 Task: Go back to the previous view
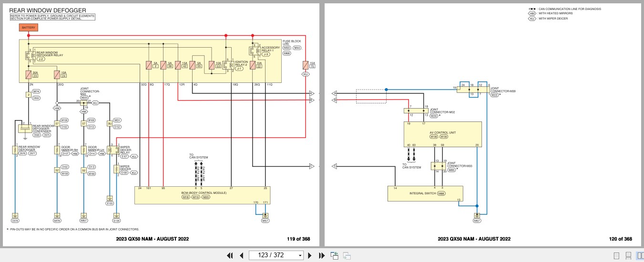tap(335, 255)
